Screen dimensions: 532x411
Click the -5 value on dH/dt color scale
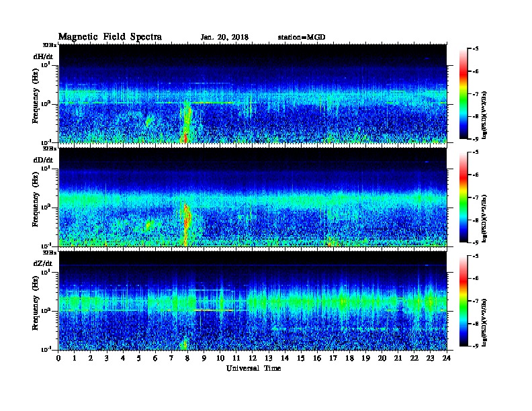476,49
